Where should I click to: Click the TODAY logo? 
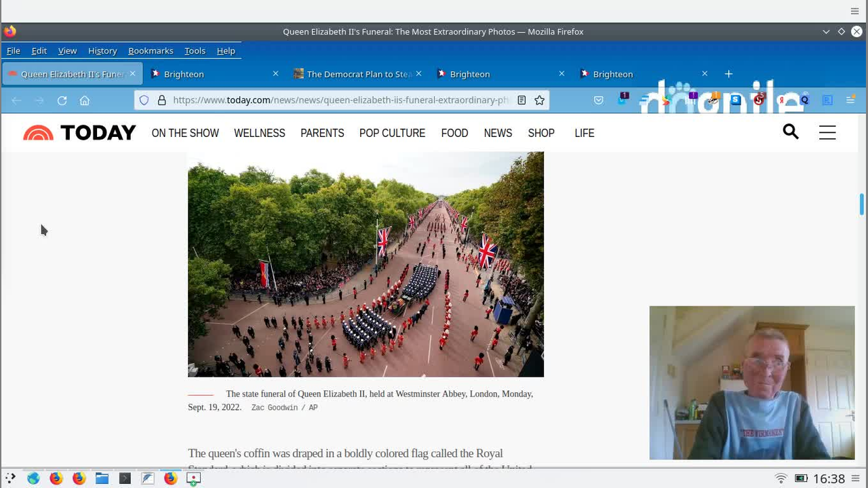tap(80, 133)
